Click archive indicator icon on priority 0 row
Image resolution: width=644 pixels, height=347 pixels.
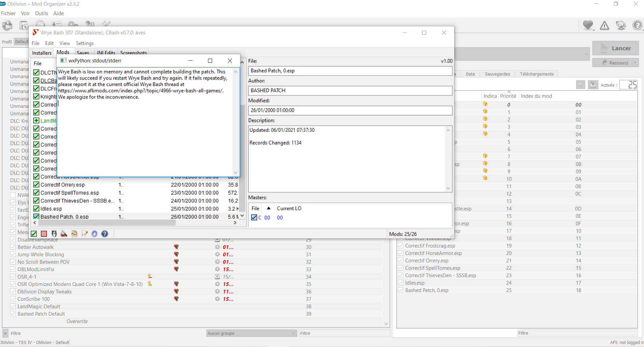(x=485, y=104)
